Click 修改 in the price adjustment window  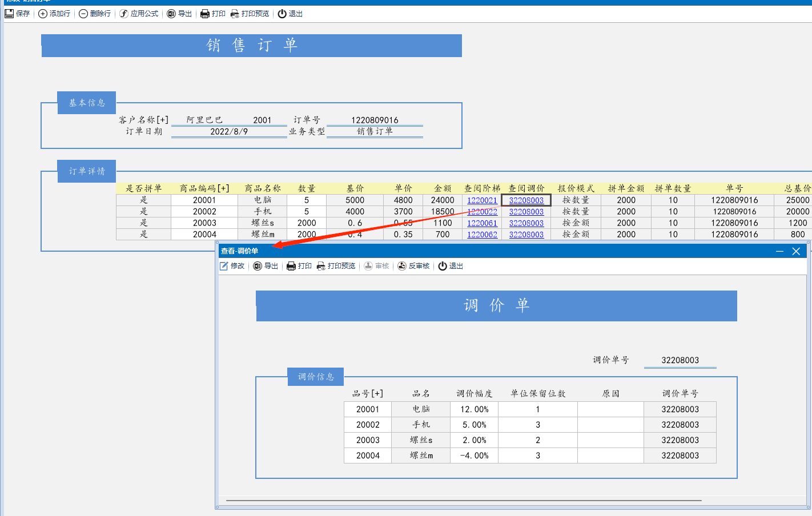click(x=232, y=266)
